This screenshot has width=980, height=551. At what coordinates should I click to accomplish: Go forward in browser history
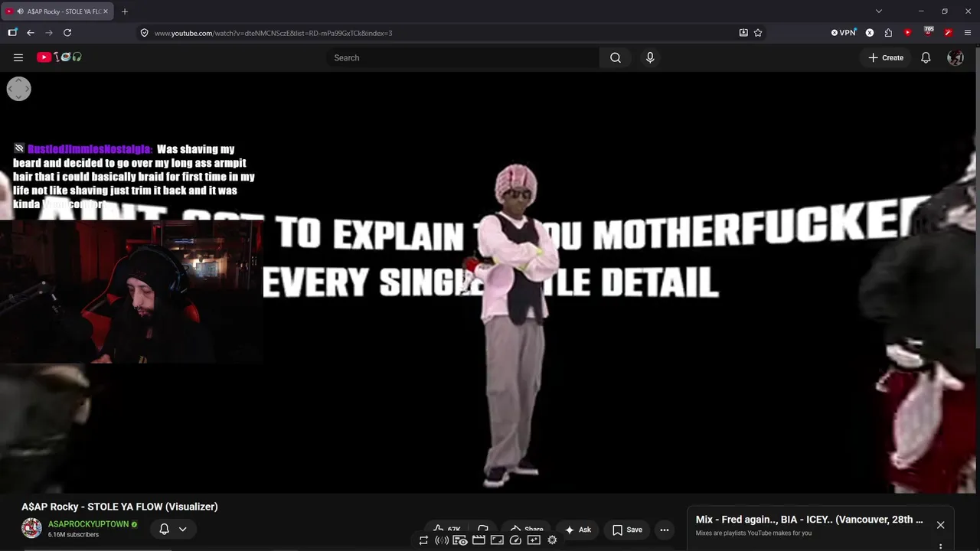point(49,33)
